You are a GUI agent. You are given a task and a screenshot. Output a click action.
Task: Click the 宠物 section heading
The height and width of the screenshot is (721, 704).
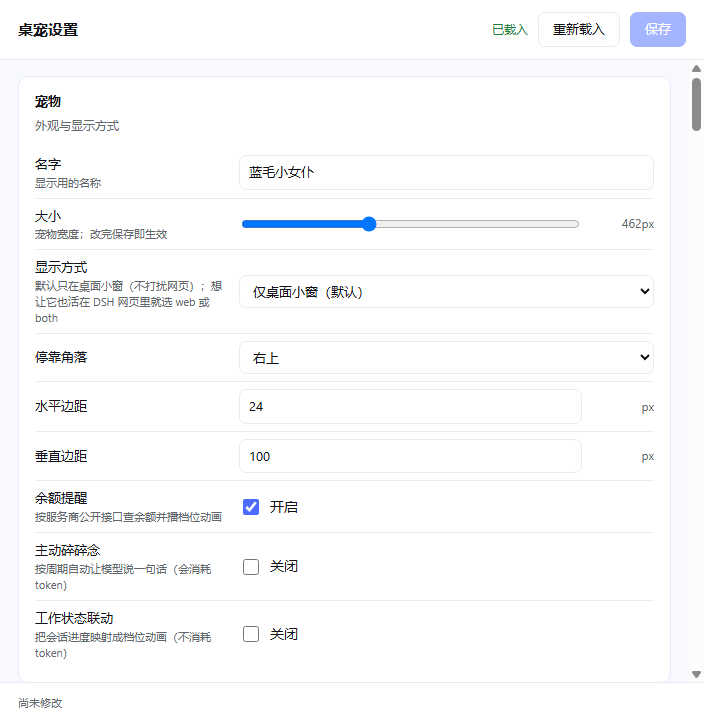pyautogui.click(x=48, y=102)
